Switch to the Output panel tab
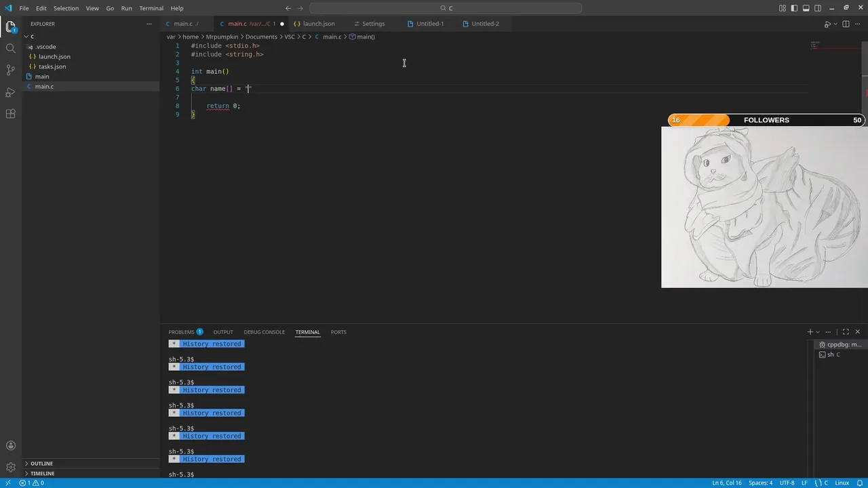 (223, 332)
